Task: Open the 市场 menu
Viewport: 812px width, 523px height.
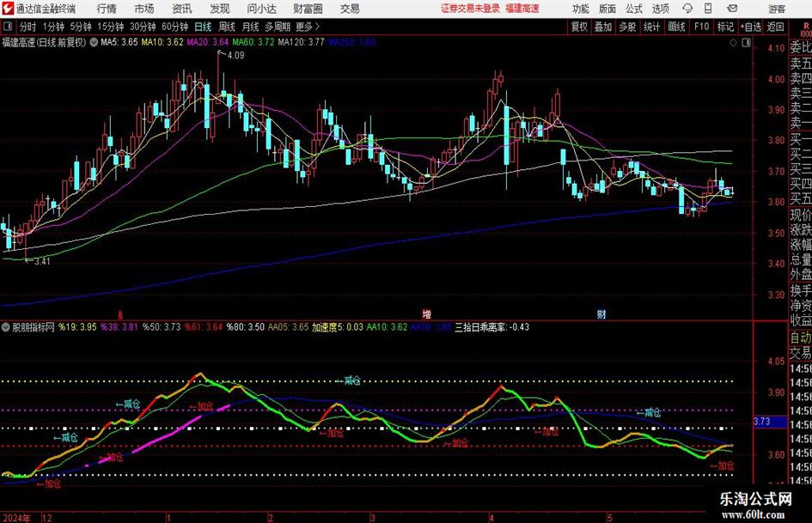Action: coord(144,9)
